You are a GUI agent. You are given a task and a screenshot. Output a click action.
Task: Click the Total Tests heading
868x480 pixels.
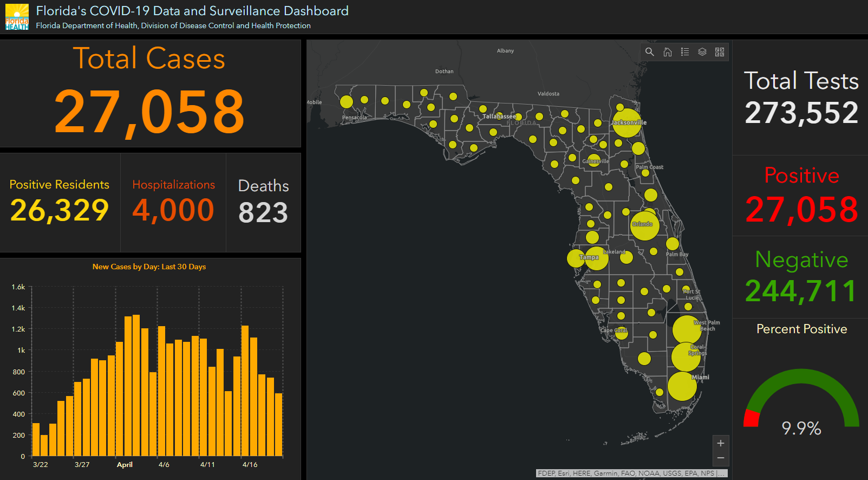801,81
